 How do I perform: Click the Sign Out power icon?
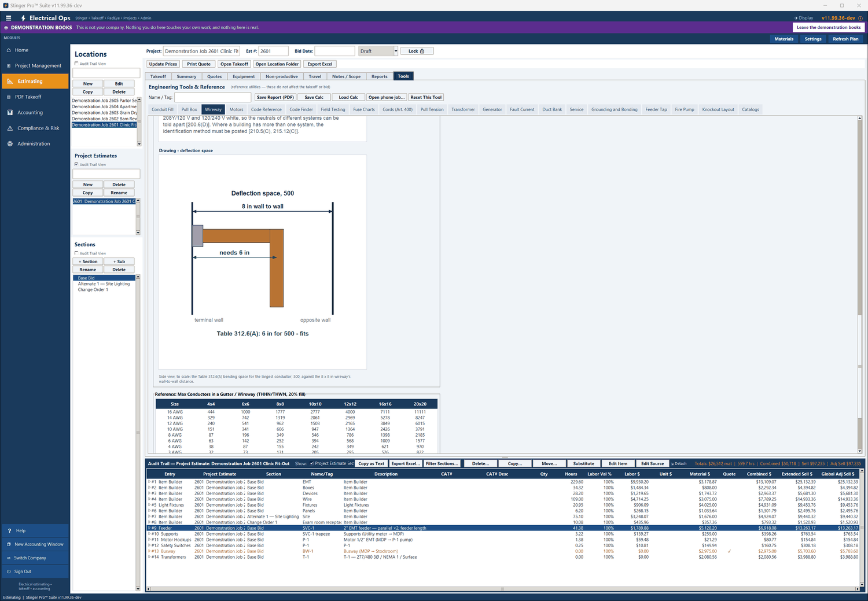[x=9, y=571]
